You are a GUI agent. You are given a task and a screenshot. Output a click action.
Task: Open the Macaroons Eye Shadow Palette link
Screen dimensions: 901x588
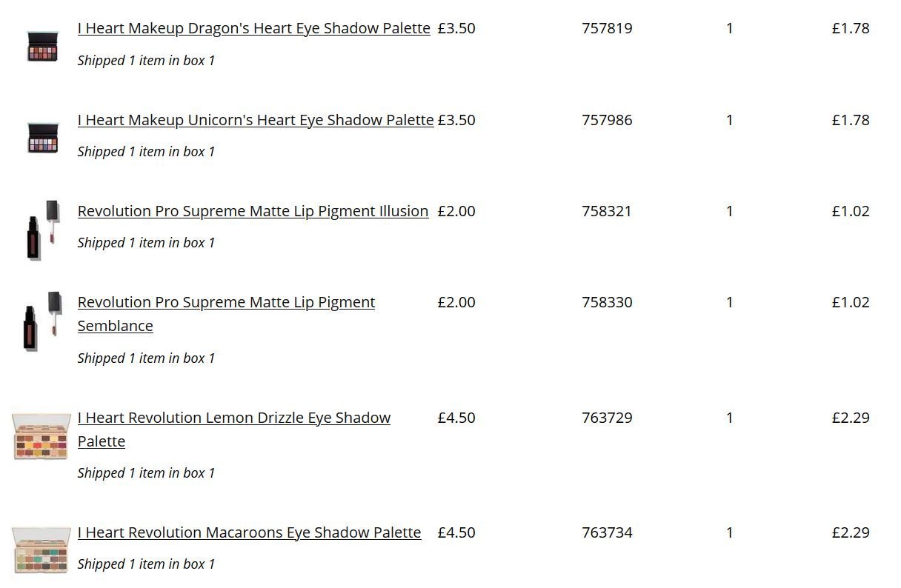click(x=249, y=532)
